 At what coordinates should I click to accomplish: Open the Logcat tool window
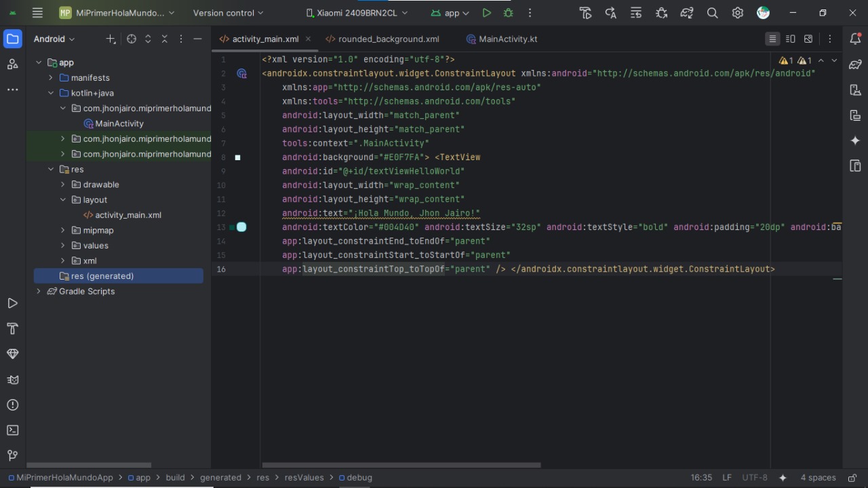click(x=12, y=379)
